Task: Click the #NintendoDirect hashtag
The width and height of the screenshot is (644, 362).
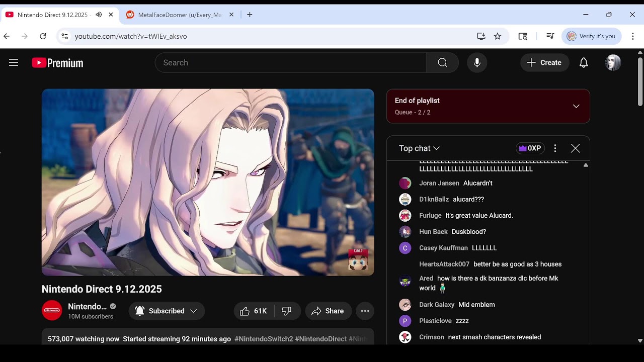Action: (x=321, y=339)
